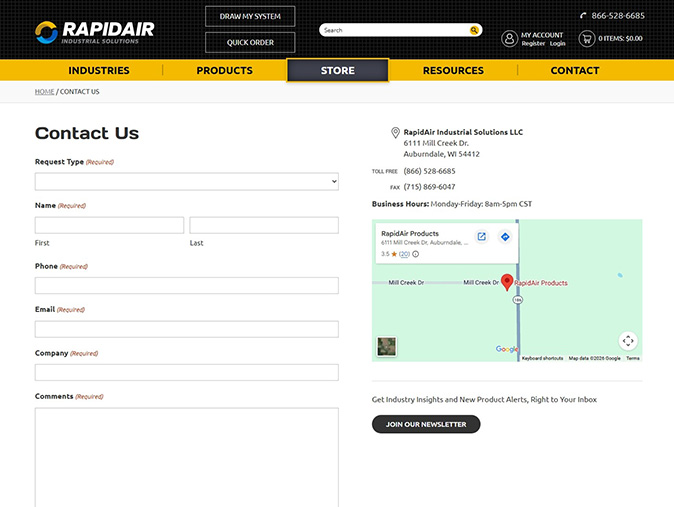The height and width of the screenshot is (507, 674).
Task: Click the Email input field
Action: (187, 329)
